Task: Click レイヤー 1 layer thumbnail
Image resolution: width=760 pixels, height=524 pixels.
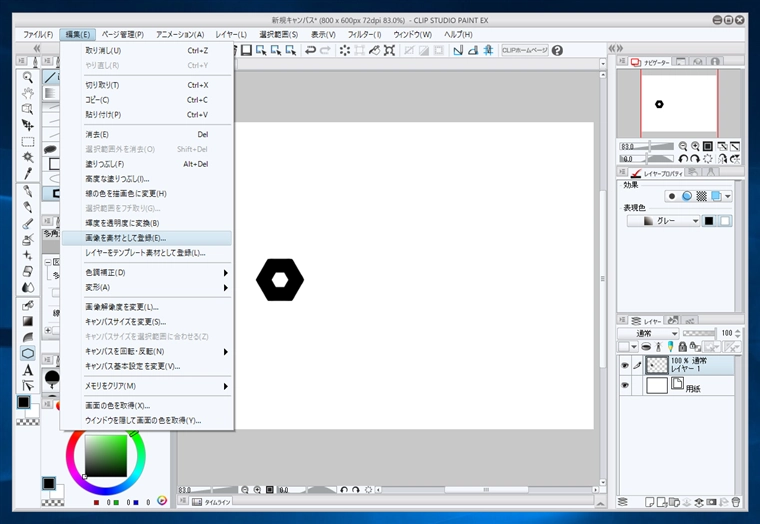Action: tap(657, 365)
